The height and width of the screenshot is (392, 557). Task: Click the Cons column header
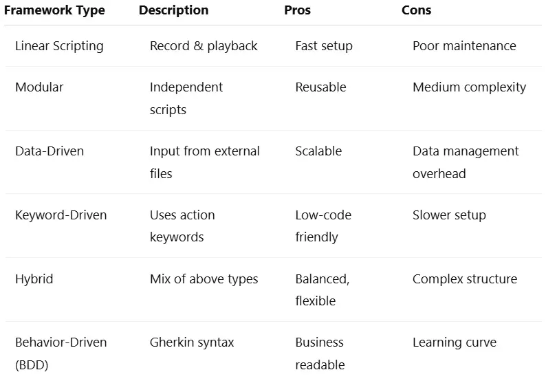click(416, 10)
